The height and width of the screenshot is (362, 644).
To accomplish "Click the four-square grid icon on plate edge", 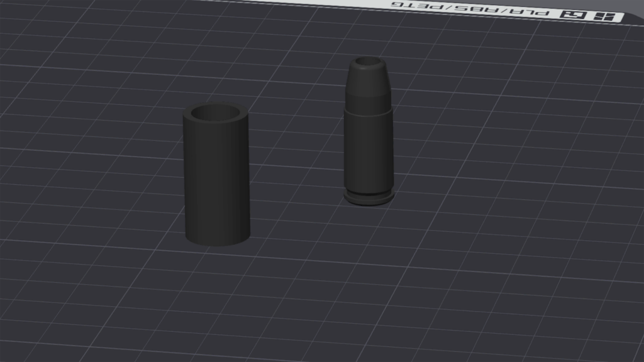I will (603, 18).
